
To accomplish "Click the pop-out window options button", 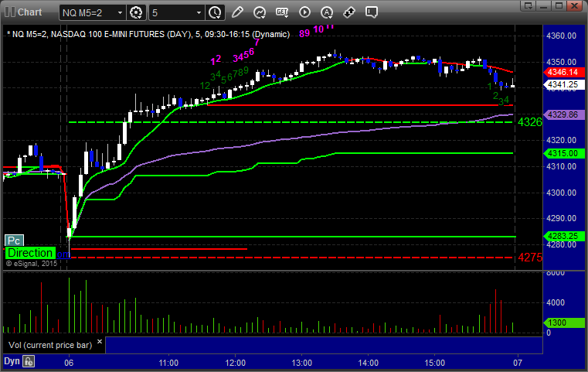I will point(529,5).
